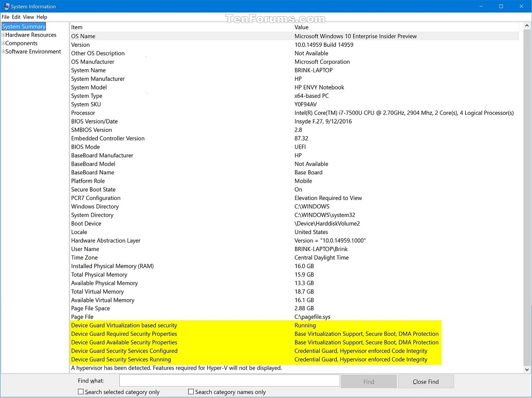Select the Hardware Resources category
The width and height of the screenshot is (532, 398).
click(31, 35)
